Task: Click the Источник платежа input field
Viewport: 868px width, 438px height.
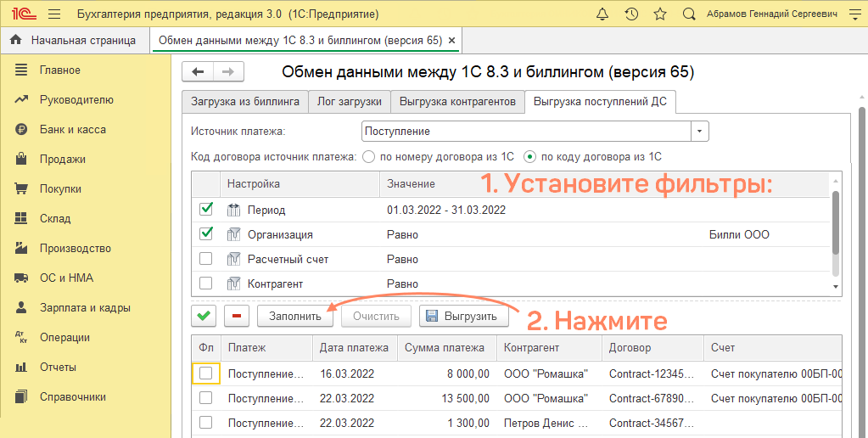Action: click(x=526, y=132)
